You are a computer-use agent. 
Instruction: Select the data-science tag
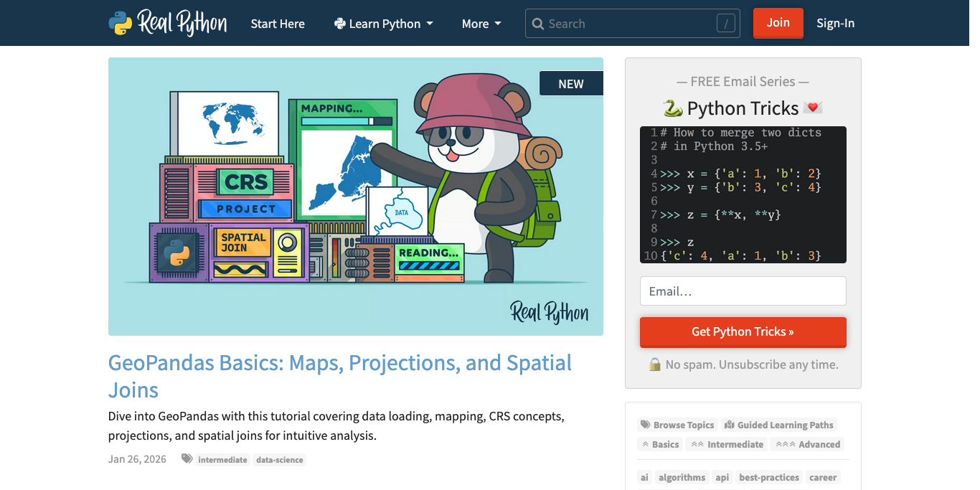tap(279, 460)
